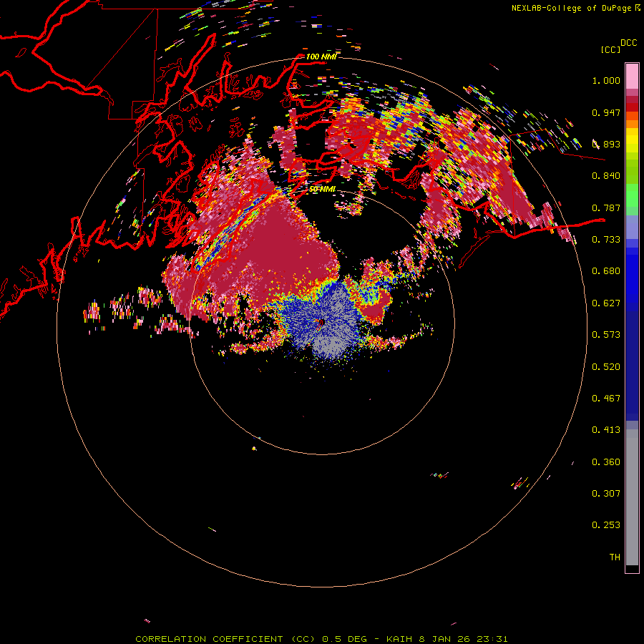The image size is (644, 644).
Task: Click the 0.520 scale value
Action: (x=606, y=367)
